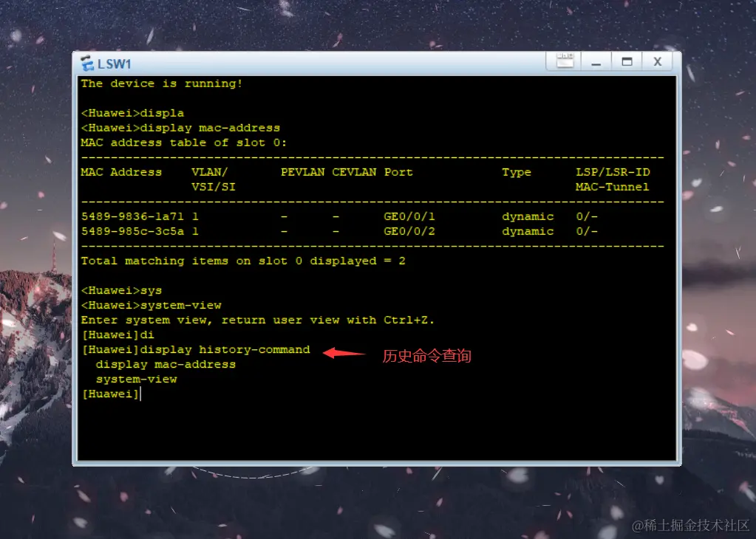This screenshot has height=539, width=756.
Task: Click the '<Huawei>system-view' command line
Action: [151, 306]
